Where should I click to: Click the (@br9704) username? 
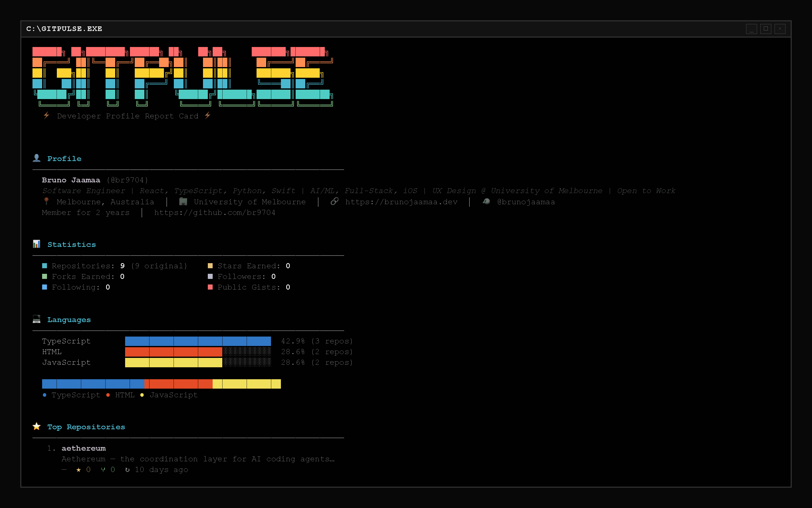coord(127,180)
